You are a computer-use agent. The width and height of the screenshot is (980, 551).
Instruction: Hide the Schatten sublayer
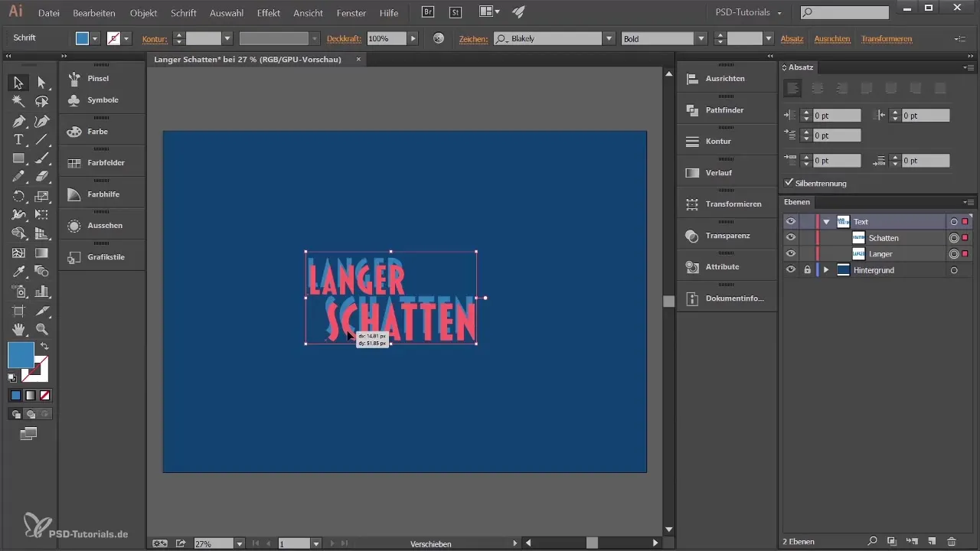[791, 238]
